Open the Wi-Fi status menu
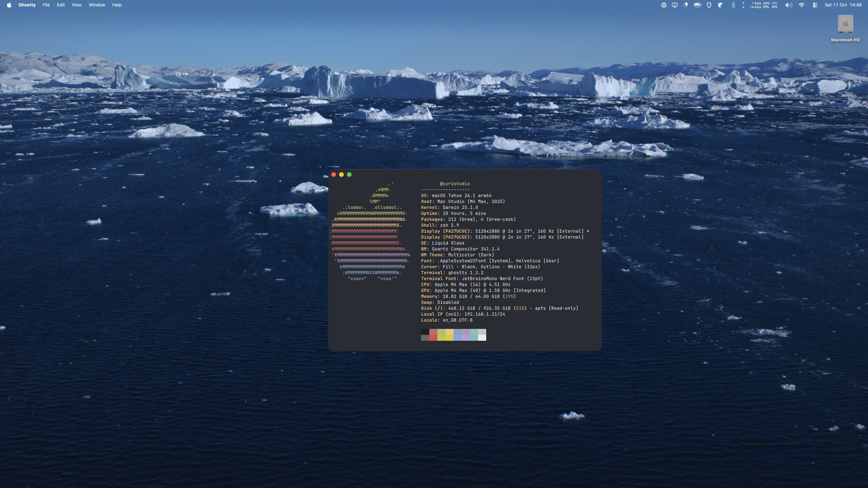This screenshot has height=488, width=868. click(802, 5)
